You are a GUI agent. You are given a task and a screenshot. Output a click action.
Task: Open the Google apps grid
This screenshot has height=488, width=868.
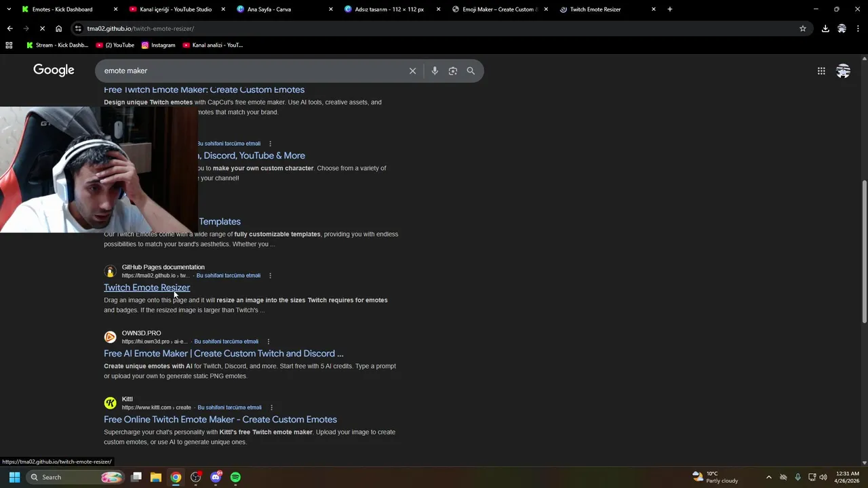(821, 70)
